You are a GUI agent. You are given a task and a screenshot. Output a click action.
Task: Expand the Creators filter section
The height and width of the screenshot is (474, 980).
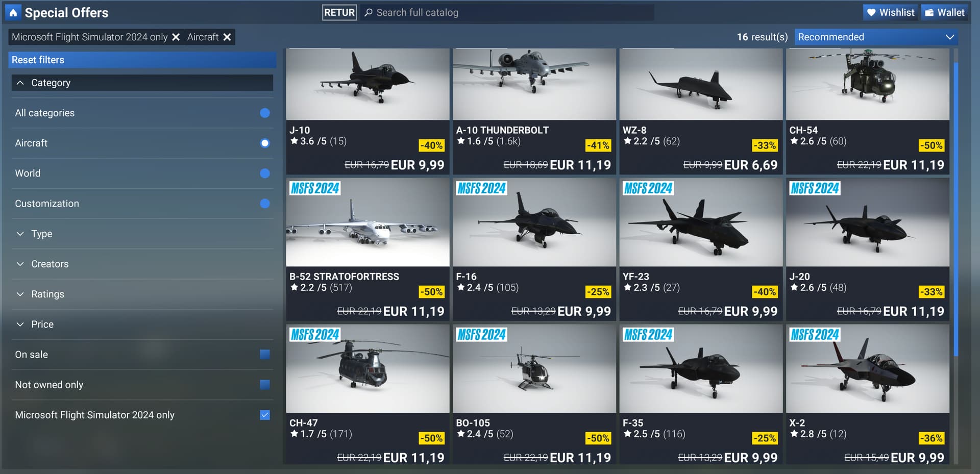(142, 264)
